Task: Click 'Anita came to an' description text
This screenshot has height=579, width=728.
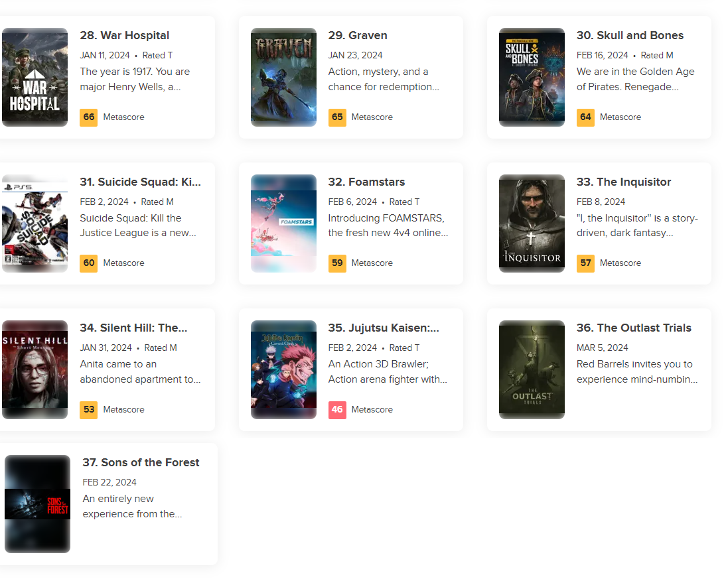Action: point(118,364)
